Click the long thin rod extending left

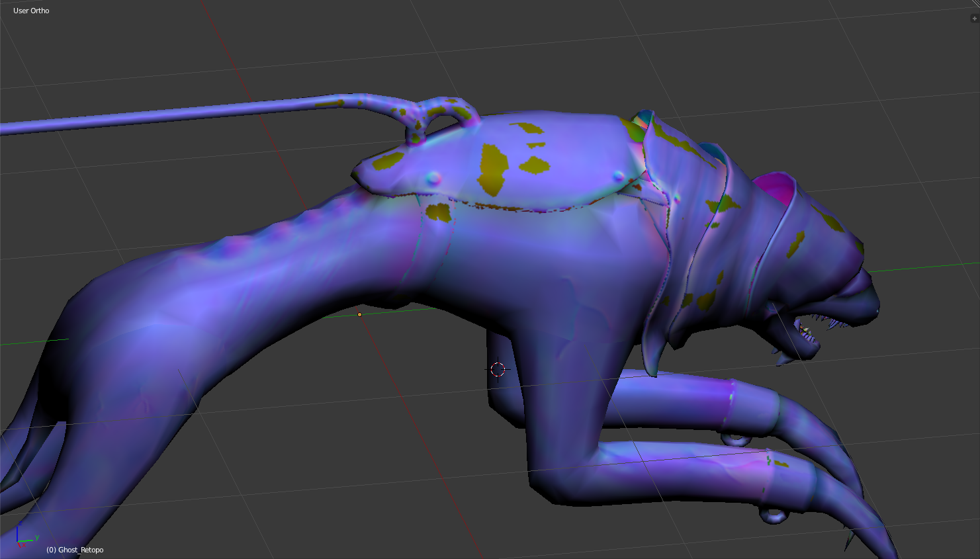165,115
